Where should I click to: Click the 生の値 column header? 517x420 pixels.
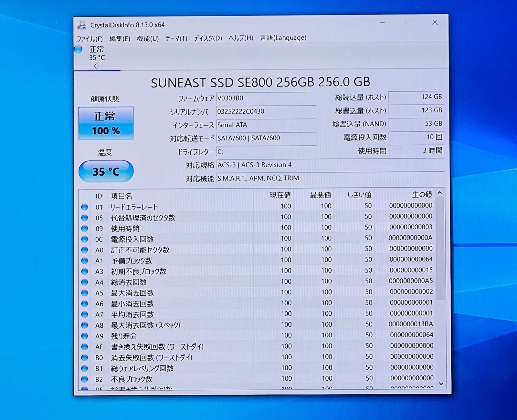[422, 194]
